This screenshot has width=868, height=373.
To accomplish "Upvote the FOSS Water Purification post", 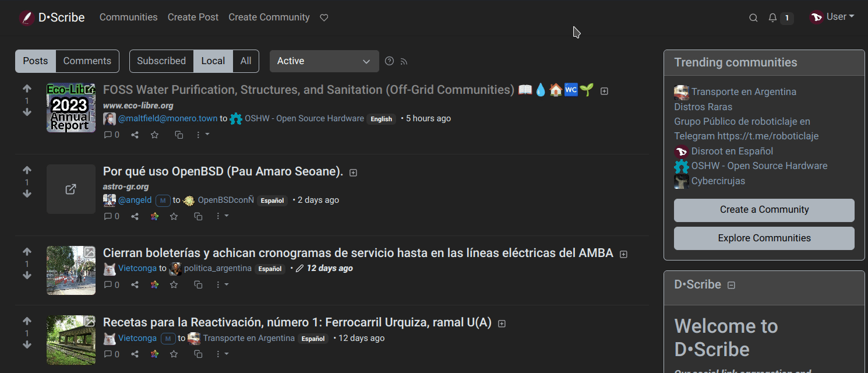I will [27, 89].
